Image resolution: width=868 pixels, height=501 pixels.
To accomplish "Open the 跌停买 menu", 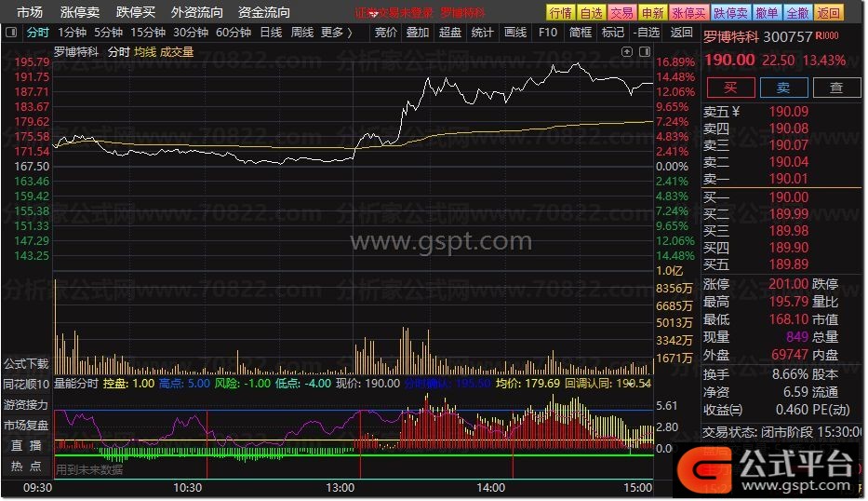I will [x=136, y=12].
